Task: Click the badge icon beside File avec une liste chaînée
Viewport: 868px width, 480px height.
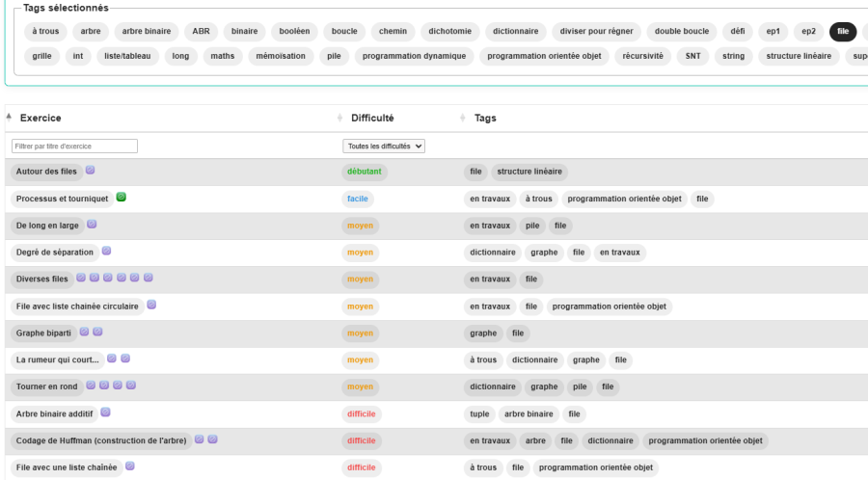Action: pos(129,467)
